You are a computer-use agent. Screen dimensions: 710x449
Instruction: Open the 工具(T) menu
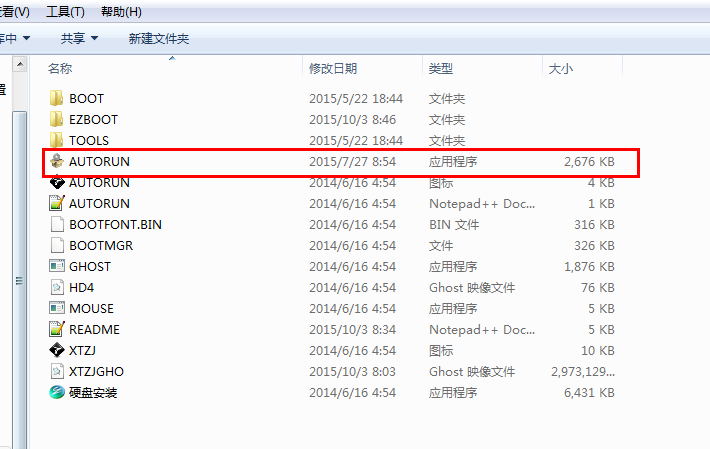[65, 12]
